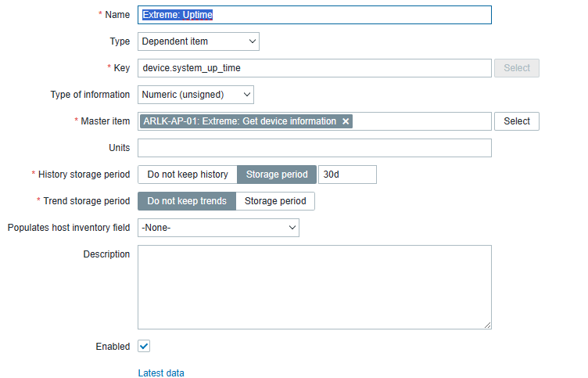Open the Type dropdown

[199, 41]
